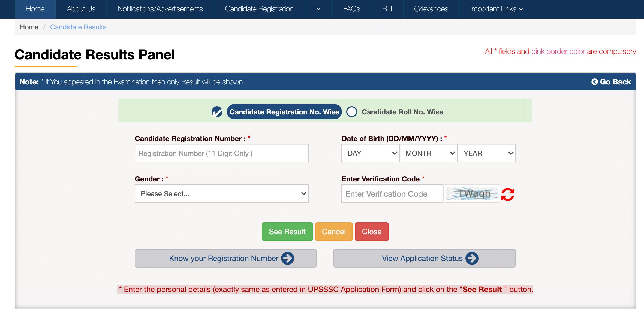
Task: Click the Candidate Registration No. Wise label
Action: coord(284,112)
